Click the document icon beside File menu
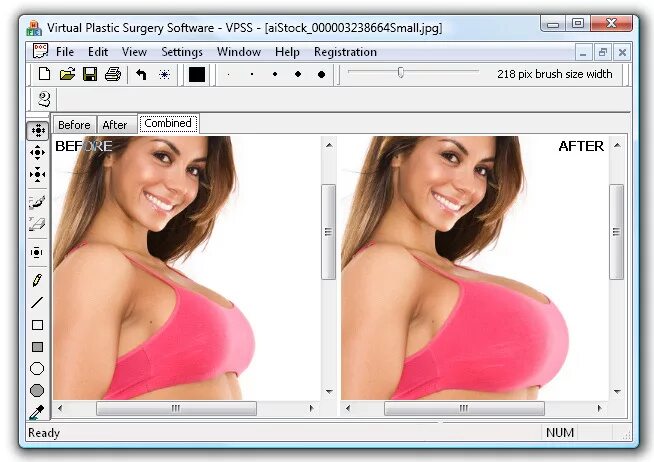Screen dimensions: 654x462 pyautogui.click(x=40, y=51)
